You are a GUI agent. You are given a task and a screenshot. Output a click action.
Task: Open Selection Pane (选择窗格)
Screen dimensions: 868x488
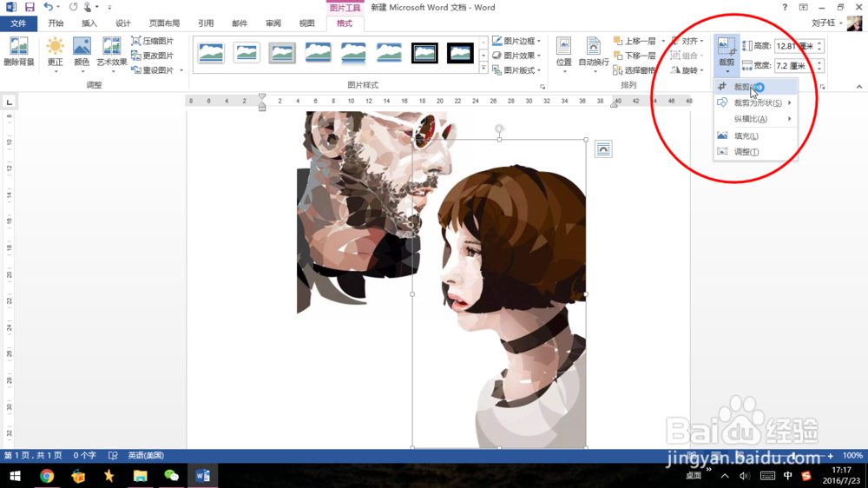pyautogui.click(x=635, y=70)
